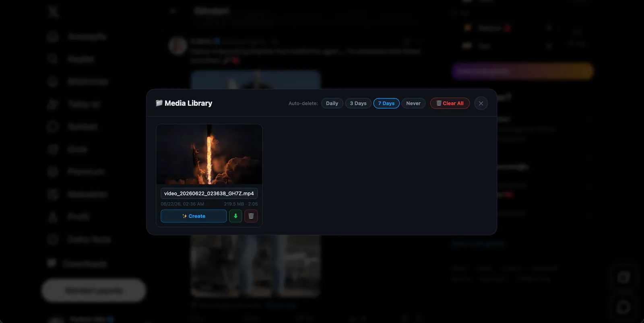Download the video with green arrow icon
The height and width of the screenshot is (323, 644).
click(x=235, y=216)
